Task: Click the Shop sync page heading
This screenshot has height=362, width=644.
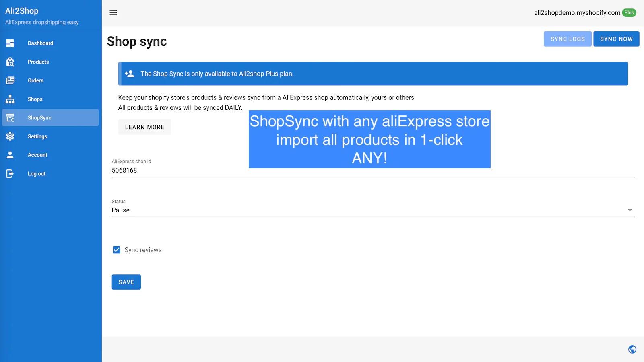Action: click(x=137, y=41)
